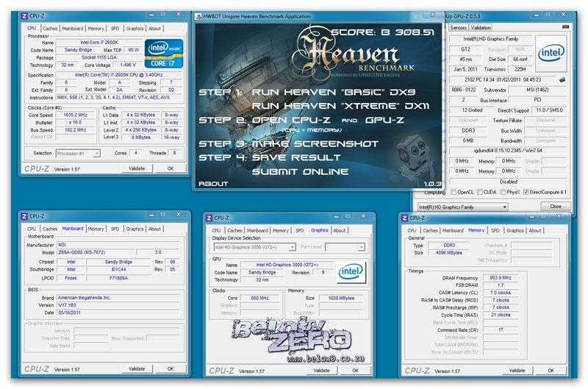Viewport: 588px width, 389px height.
Task: Open SPD tab in CPU-Z CPU window
Action: pyautogui.click(x=115, y=29)
